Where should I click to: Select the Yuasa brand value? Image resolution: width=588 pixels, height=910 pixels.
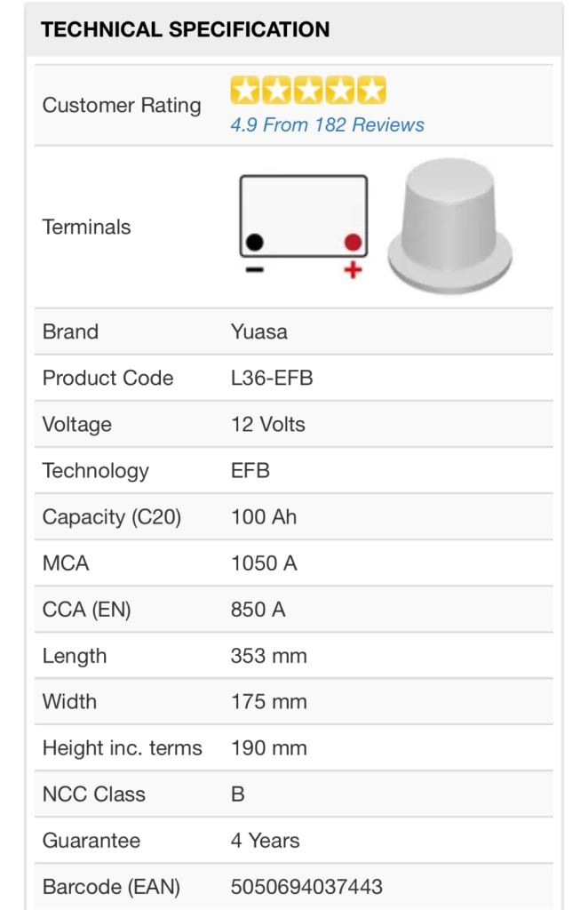pyautogui.click(x=258, y=332)
